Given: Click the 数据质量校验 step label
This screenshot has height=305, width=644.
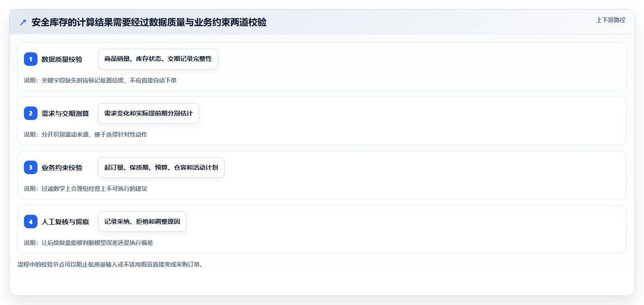Looking at the screenshot, I should (x=62, y=59).
